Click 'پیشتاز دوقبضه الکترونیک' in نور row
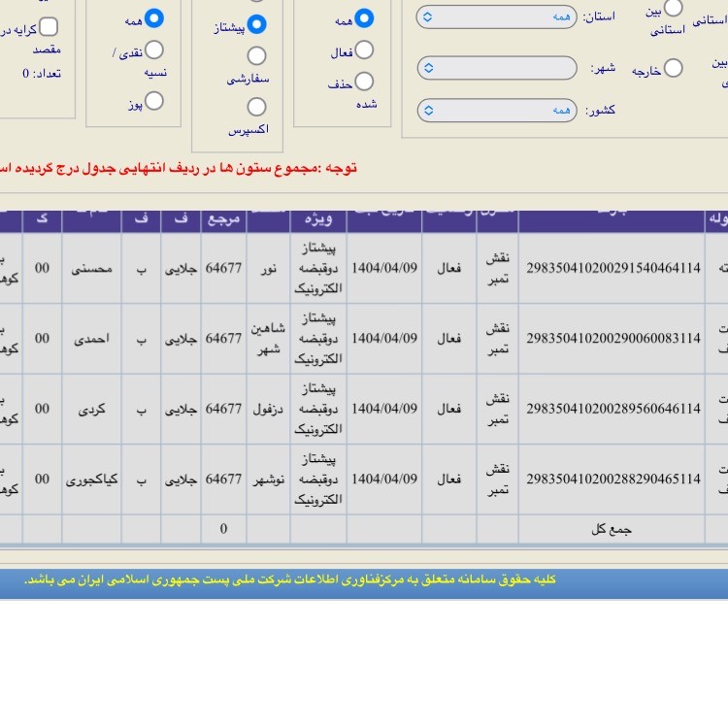The width and height of the screenshot is (728, 728). coord(318,268)
